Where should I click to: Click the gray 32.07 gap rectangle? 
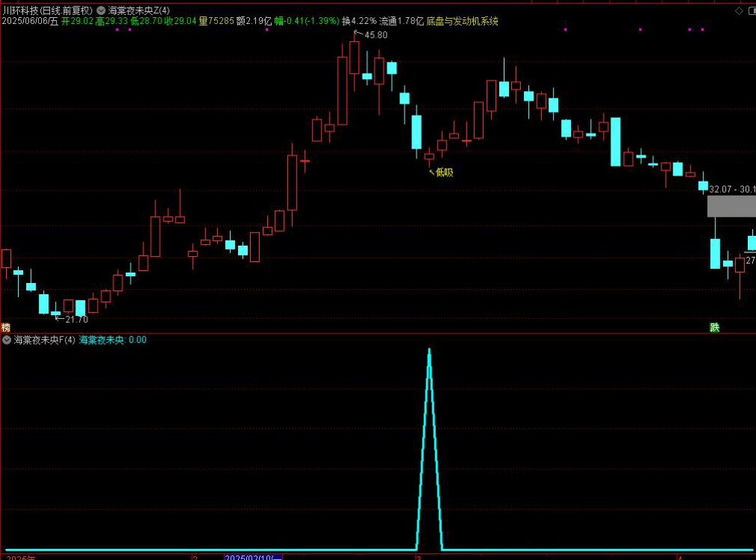(x=731, y=206)
